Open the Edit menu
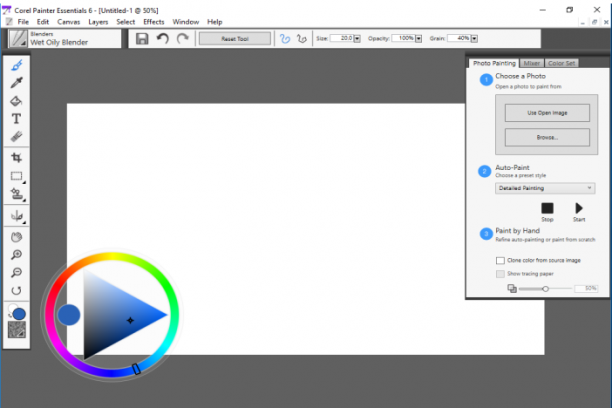Screen dimensions: 612x408 click(43, 22)
